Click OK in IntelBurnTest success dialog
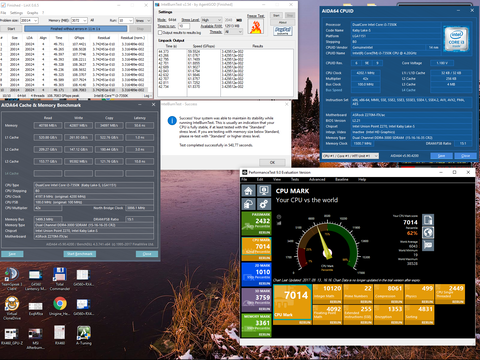 click(x=272, y=162)
